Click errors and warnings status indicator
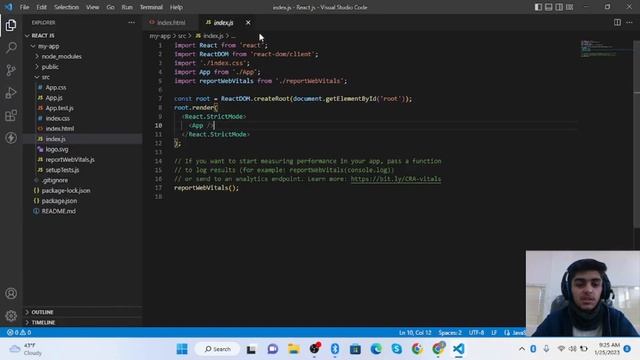640x360 pixels. pos(19,332)
